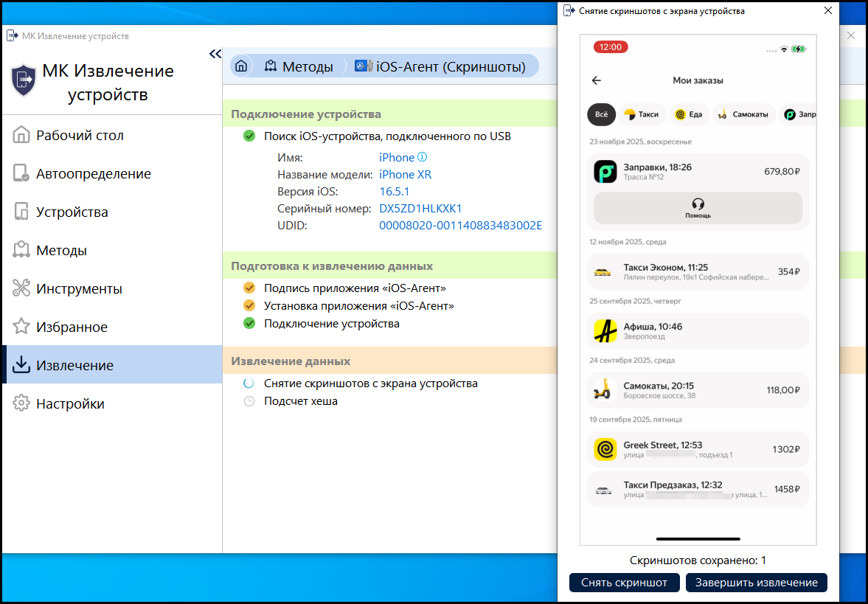868x604 pixels.
Task: Click the Настройки gear icon
Action: coord(21,403)
